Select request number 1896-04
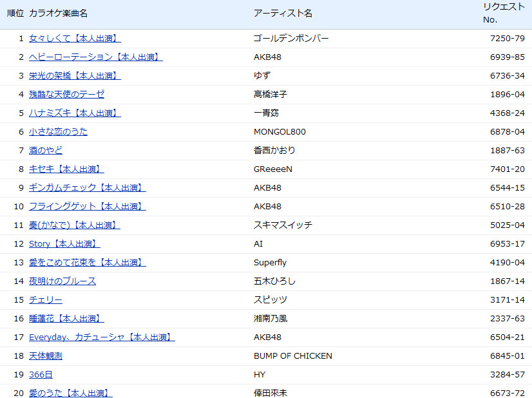The width and height of the screenshot is (532, 398). click(508, 94)
